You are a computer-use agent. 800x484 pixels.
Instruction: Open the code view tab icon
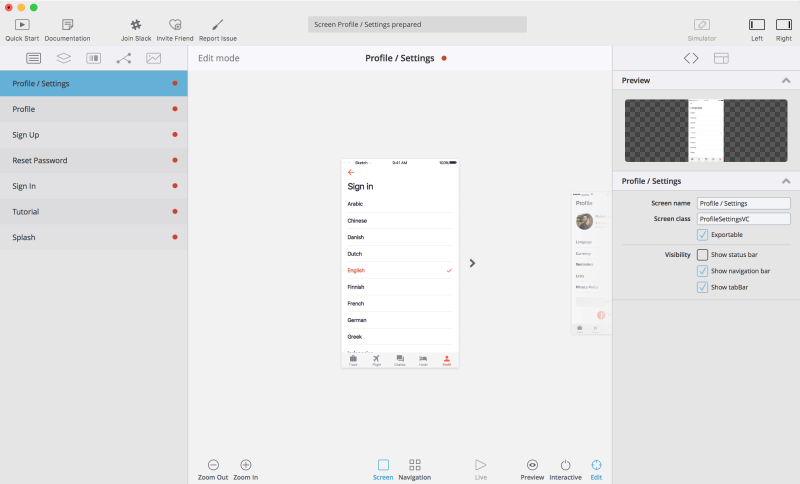(691, 58)
